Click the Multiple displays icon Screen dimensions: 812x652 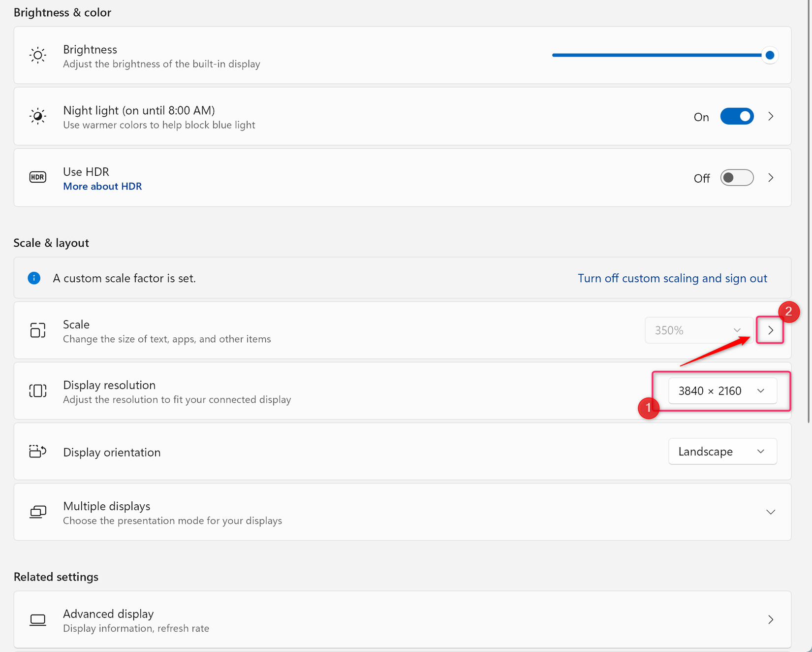click(x=37, y=512)
